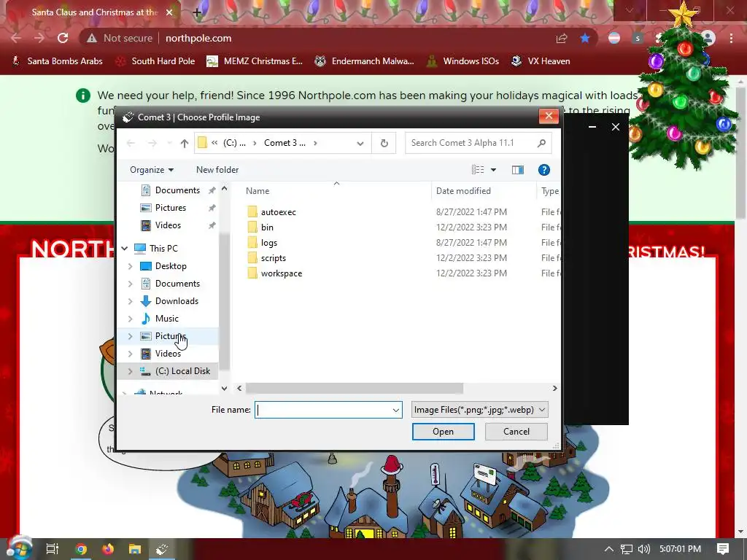Select pinned Videos in Quick access

pyautogui.click(x=168, y=225)
